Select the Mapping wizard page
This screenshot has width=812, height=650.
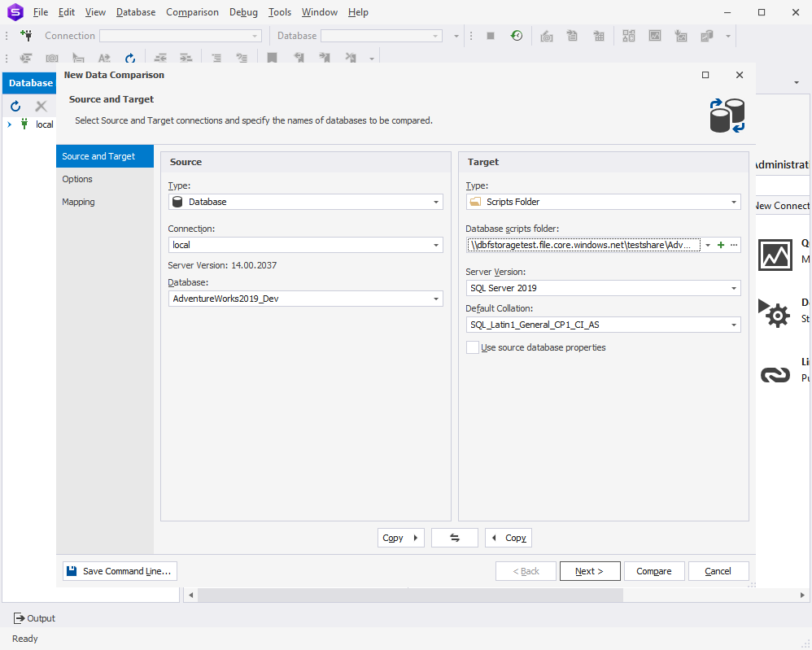(x=105, y=202)
